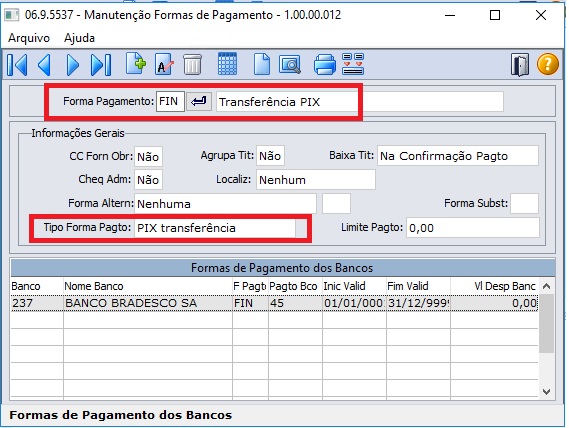Go to the previous record
Screen dimensions: 569x428
[x=44, y=65]
